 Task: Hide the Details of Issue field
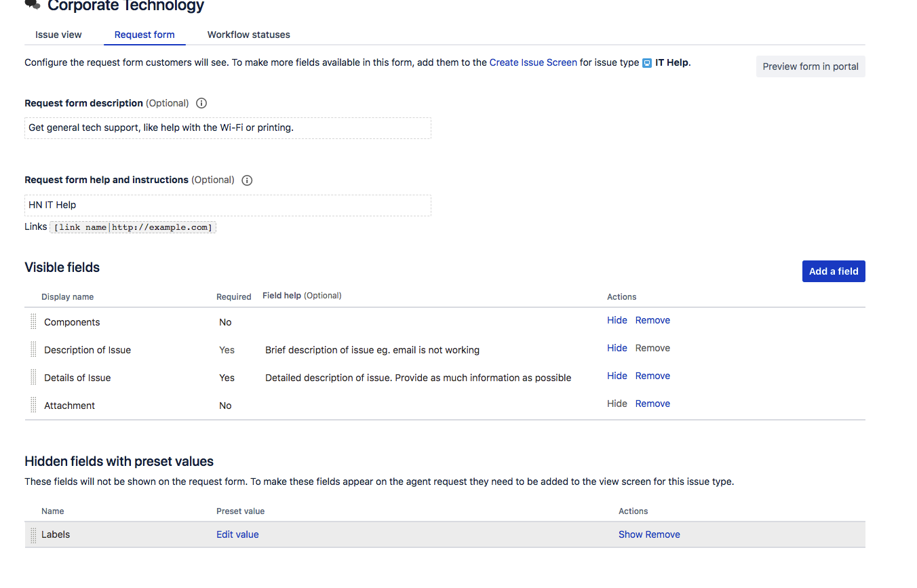point(617,375)
